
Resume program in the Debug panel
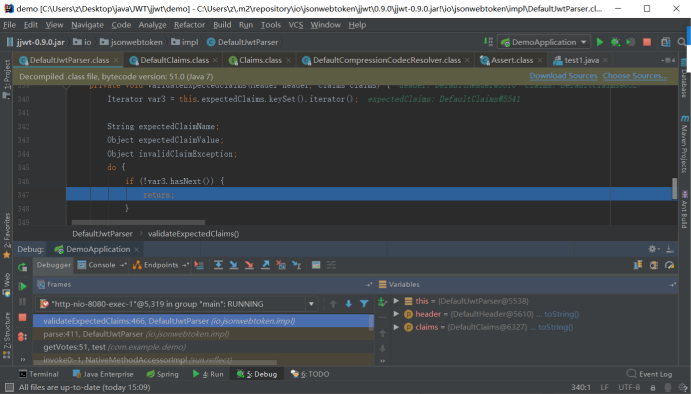22,286
